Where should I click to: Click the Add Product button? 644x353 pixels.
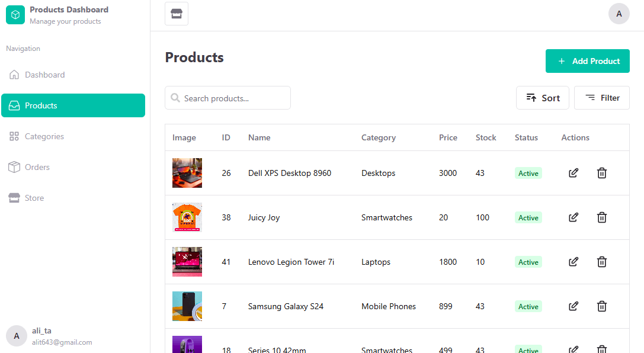(587, 61)
